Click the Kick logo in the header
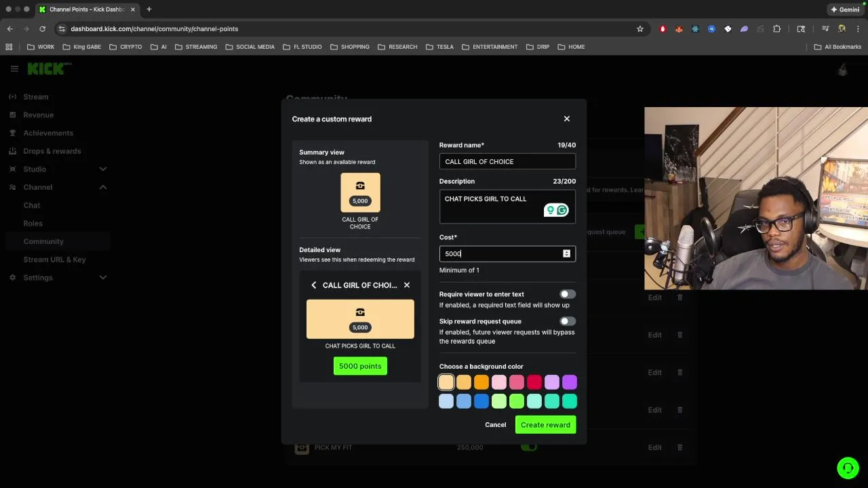The width and height of the screenshot is (868, 488). pyautogui.click(x=49, y=68)
